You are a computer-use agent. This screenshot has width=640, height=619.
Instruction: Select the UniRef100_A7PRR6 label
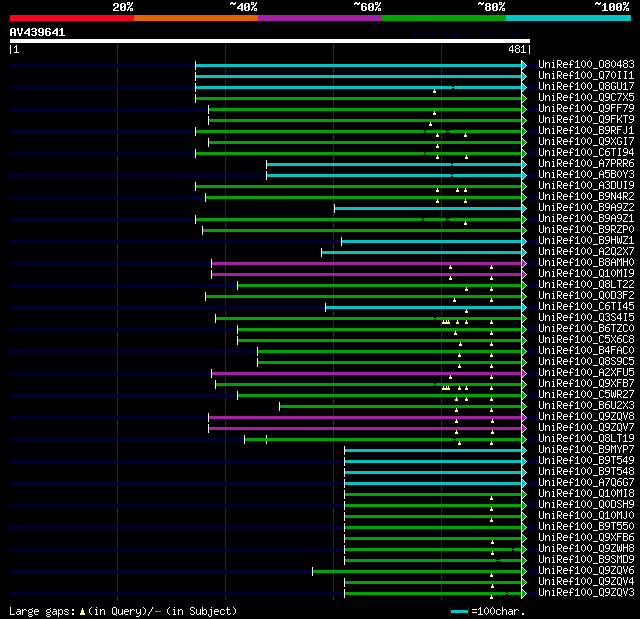coord(586,163)
